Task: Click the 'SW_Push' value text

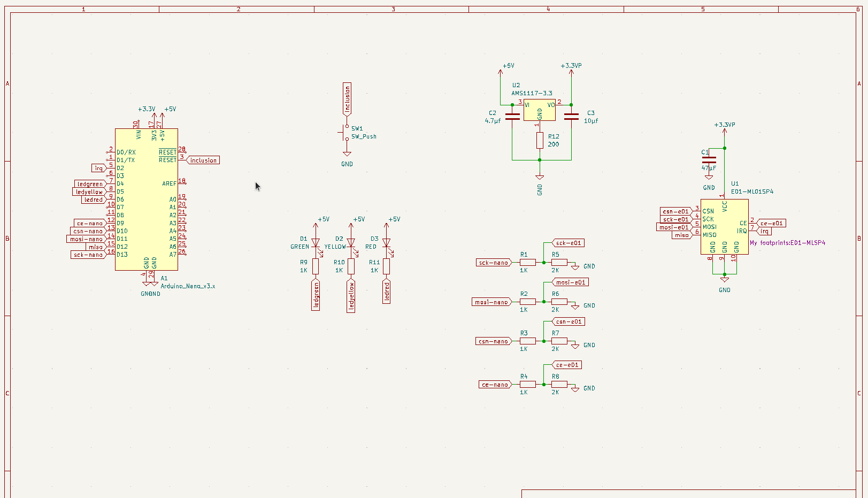Action: (x=364, y=136)
